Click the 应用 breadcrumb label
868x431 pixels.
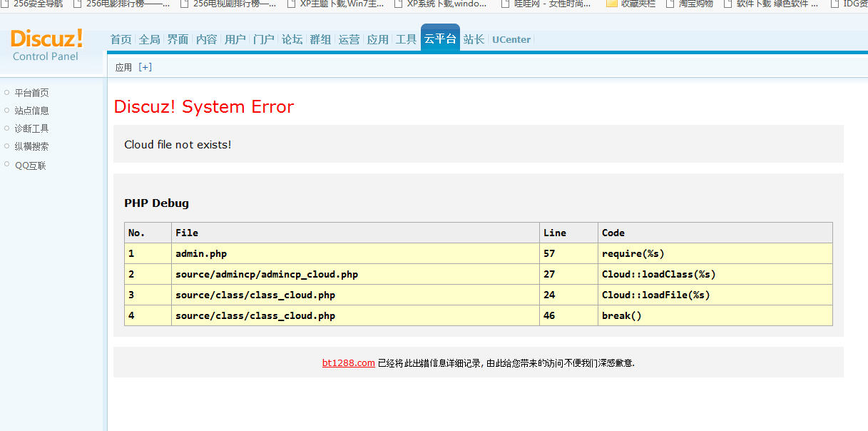(123, 67)
